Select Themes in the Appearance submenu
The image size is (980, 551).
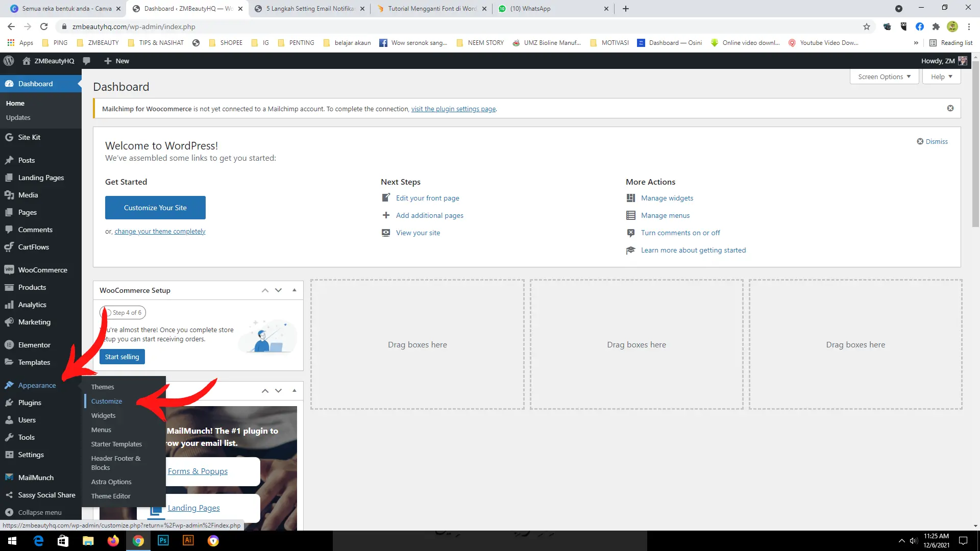click(103, 387)
